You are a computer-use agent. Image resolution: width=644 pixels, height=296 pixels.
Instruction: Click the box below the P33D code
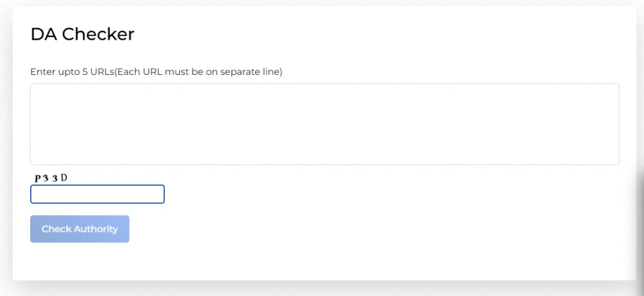pyautogui.click(x=97, y=194)
